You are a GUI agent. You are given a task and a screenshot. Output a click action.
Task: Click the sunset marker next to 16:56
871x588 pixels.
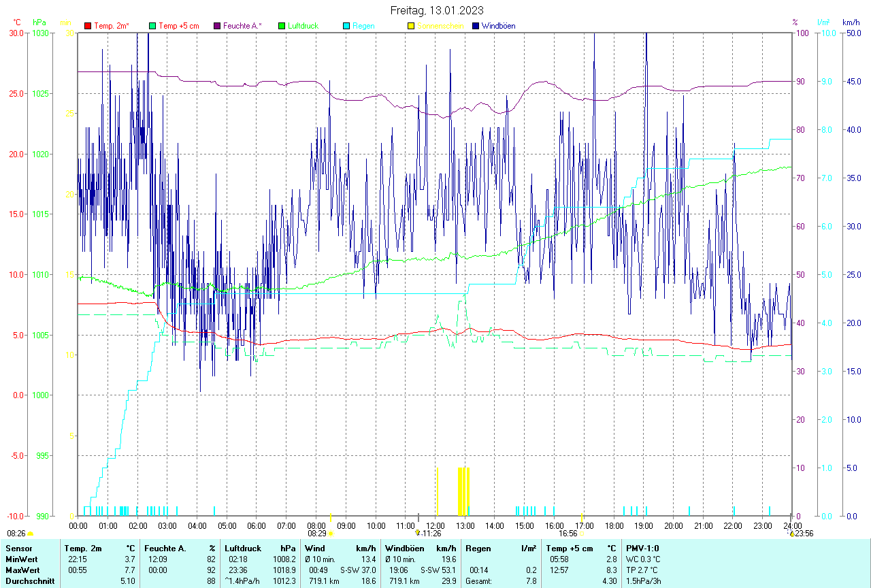click(582, 534)
